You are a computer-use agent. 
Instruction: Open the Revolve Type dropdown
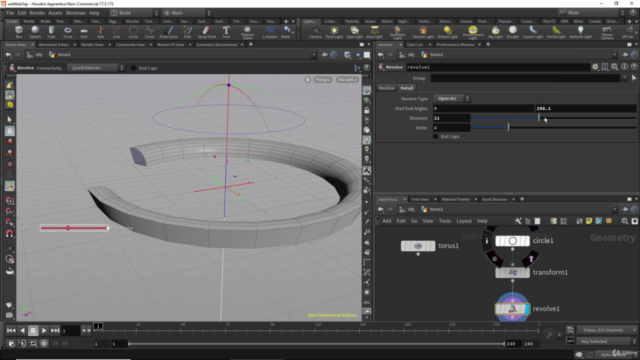[x=451, y=98]
